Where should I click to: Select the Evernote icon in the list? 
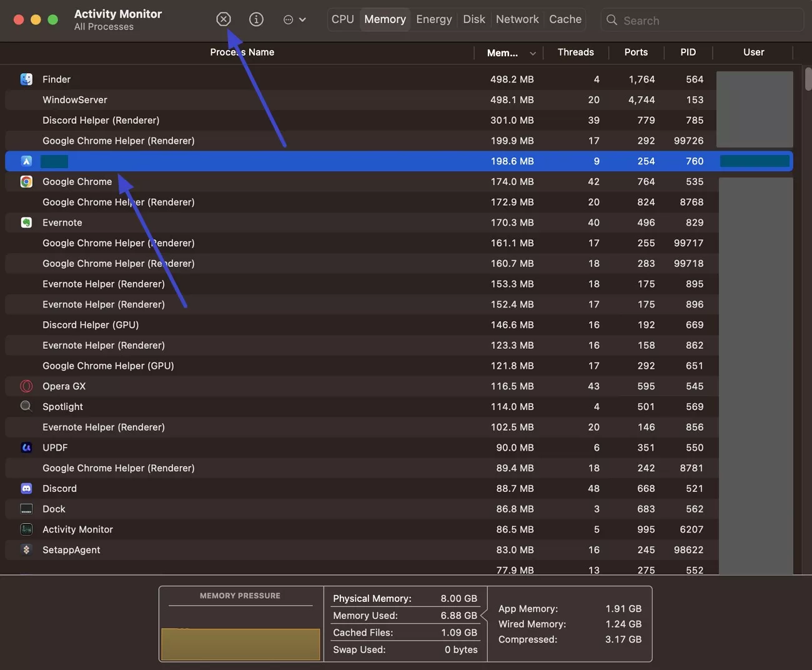[x=26, y=222]
